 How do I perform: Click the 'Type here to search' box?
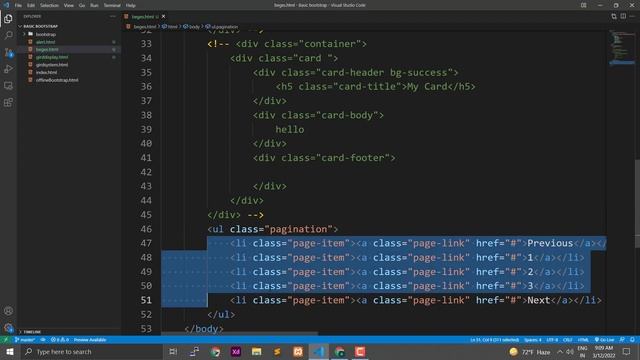tap(91, 351)
